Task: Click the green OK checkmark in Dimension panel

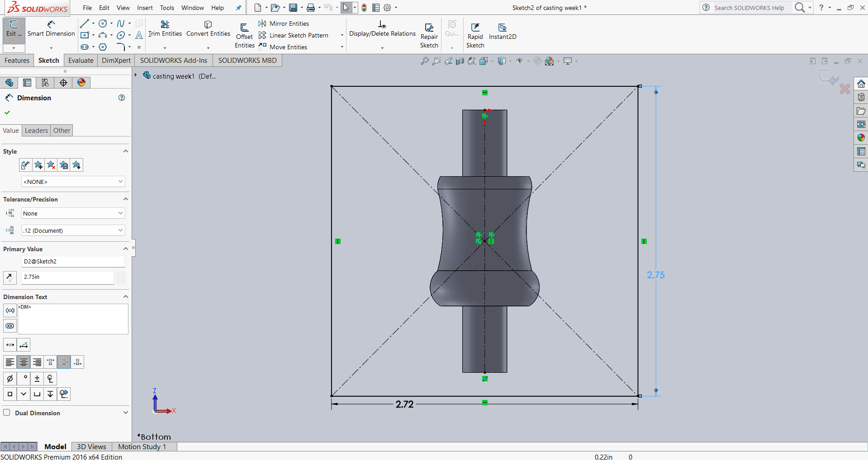Action: tap(7, 113)
